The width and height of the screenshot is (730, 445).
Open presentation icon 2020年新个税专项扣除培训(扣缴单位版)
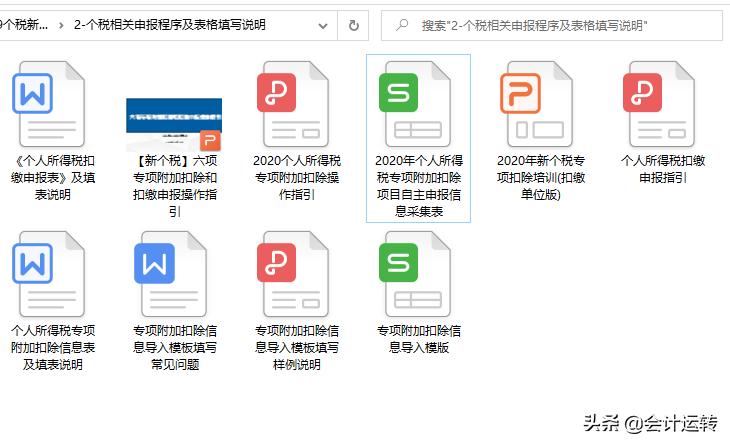pos(536,104)
